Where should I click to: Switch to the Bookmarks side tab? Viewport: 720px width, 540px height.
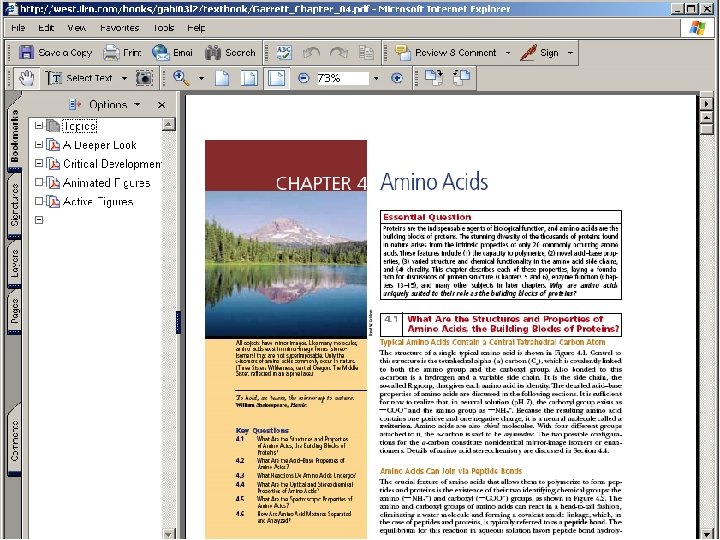pyautogui.click(x=14, y=135)
